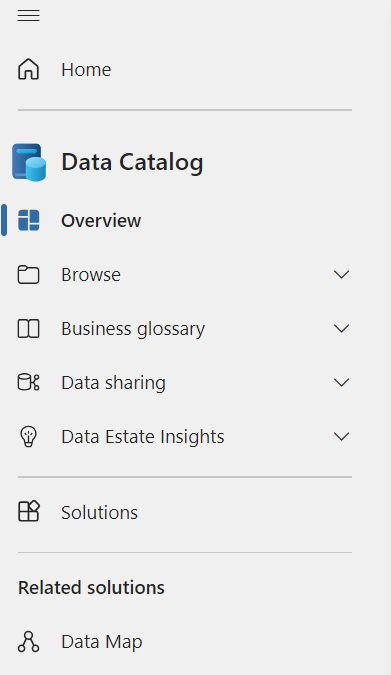Go to Home in the sidebar

(86, 70)
